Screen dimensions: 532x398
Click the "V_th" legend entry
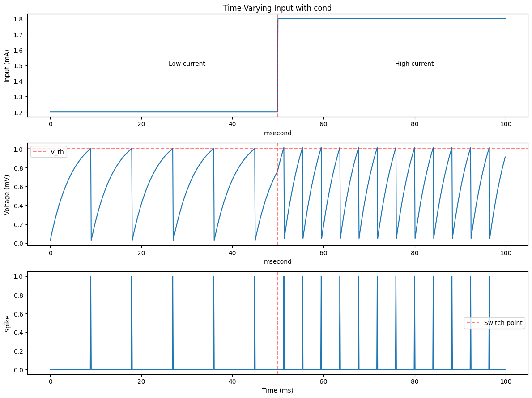point(49,152)
